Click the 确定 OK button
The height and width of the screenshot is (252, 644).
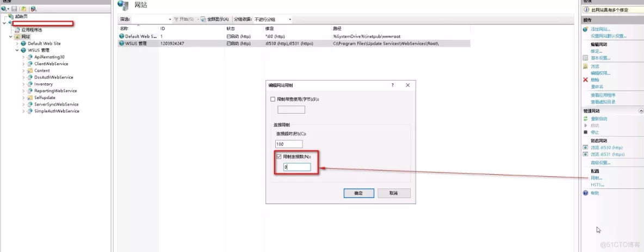[358, 193]
